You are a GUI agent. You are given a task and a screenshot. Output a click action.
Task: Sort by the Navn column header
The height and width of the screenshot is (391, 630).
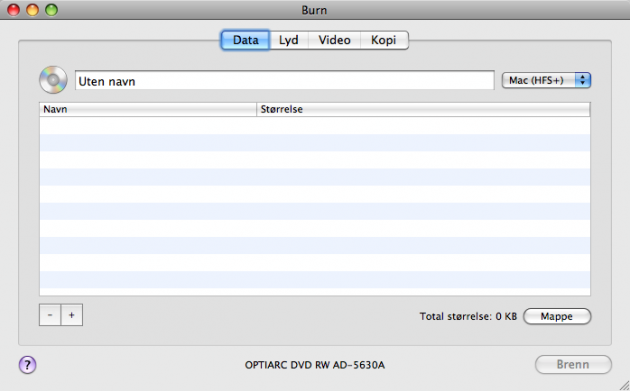click(148, 109)
